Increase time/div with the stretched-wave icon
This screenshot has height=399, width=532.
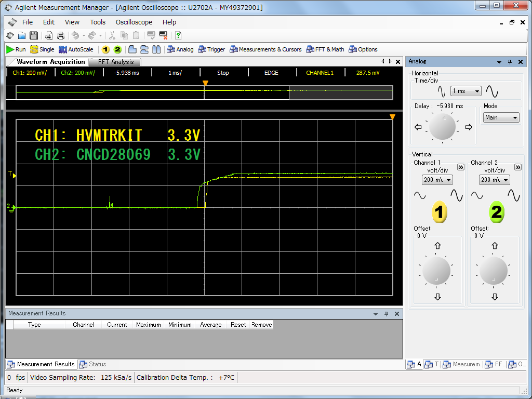point(492,91)
